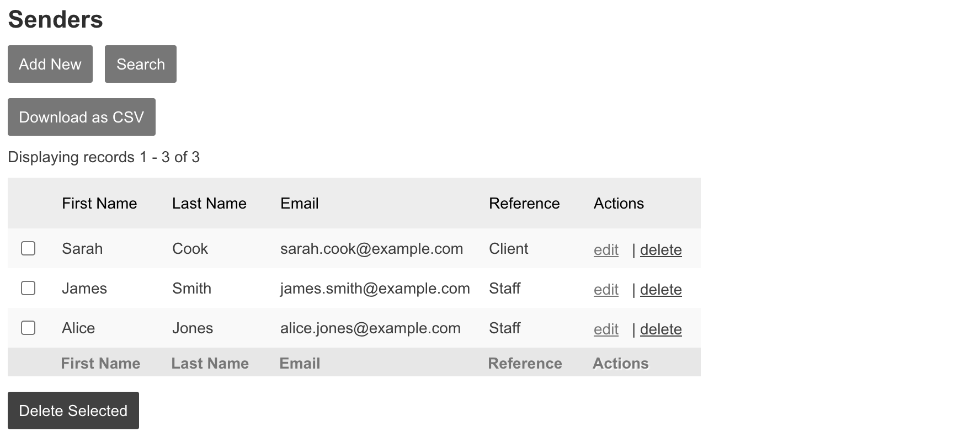Download the senders list as CSV
Screen dimensions: 980x437
point(82,117)
